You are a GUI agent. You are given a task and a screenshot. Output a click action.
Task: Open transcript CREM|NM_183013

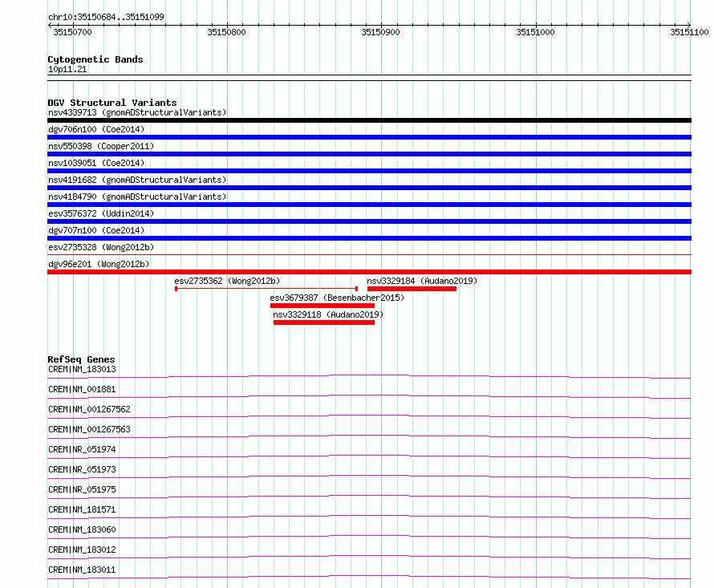tap(82, 369)
